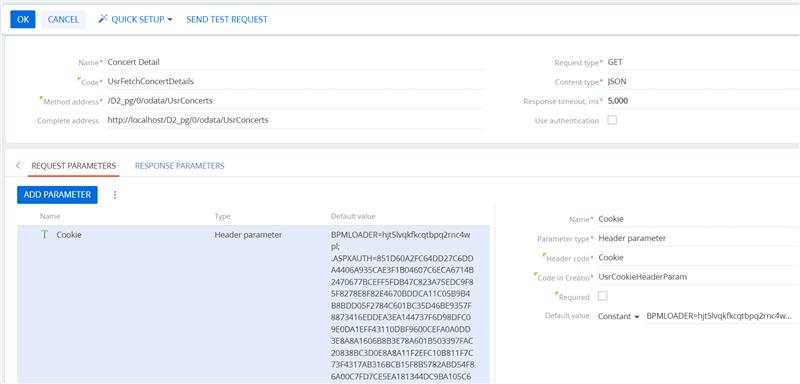Switch to the Request Parameters tab

point(73,166)
